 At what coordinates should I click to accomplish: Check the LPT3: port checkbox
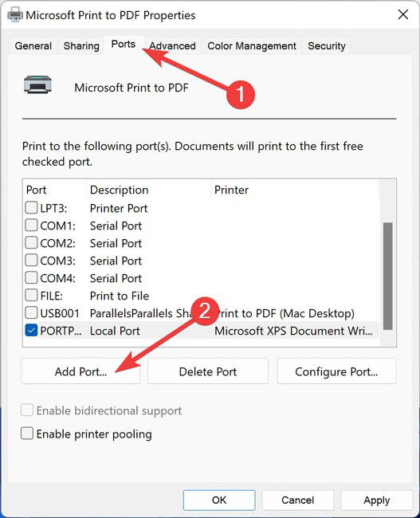click(x=31, y=208)
